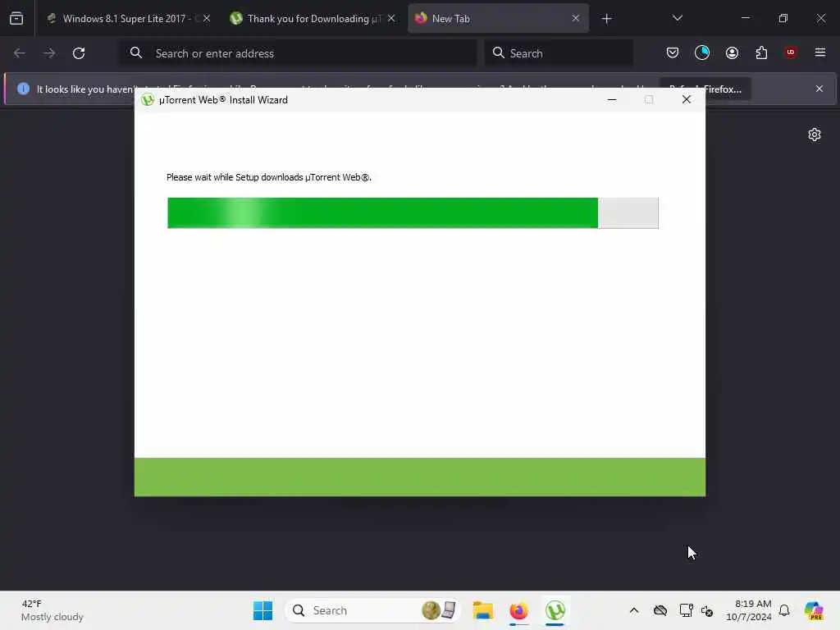
Task: Go back using browser back arrow
Action: click(20, 53)
